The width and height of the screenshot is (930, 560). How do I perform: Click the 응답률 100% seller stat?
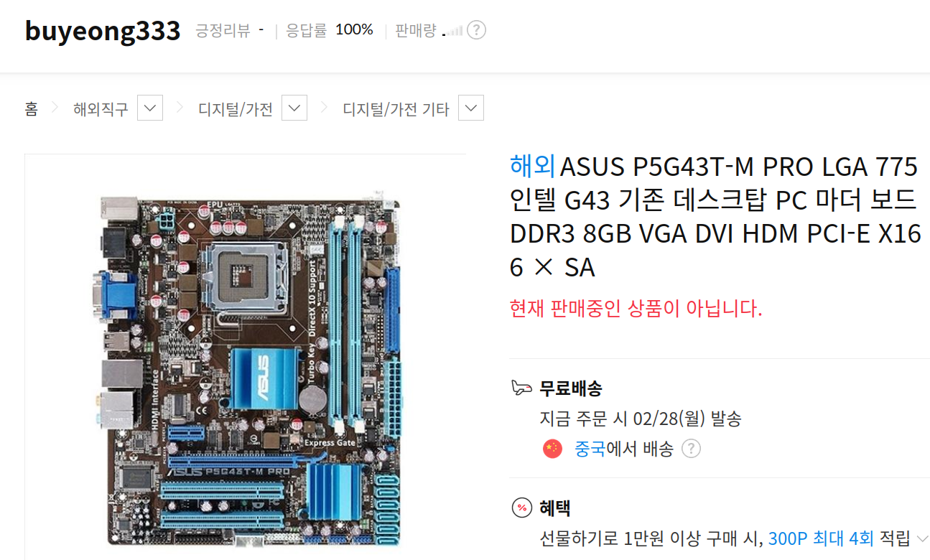click(330, 30)
